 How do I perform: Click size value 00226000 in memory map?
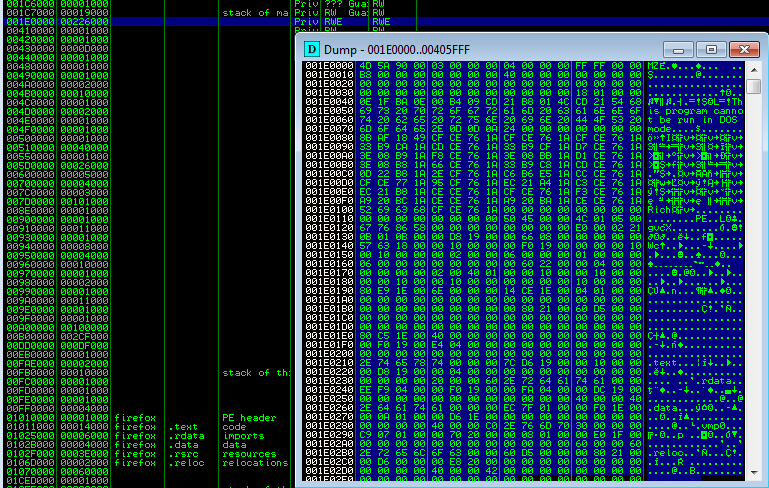[84, 22]
